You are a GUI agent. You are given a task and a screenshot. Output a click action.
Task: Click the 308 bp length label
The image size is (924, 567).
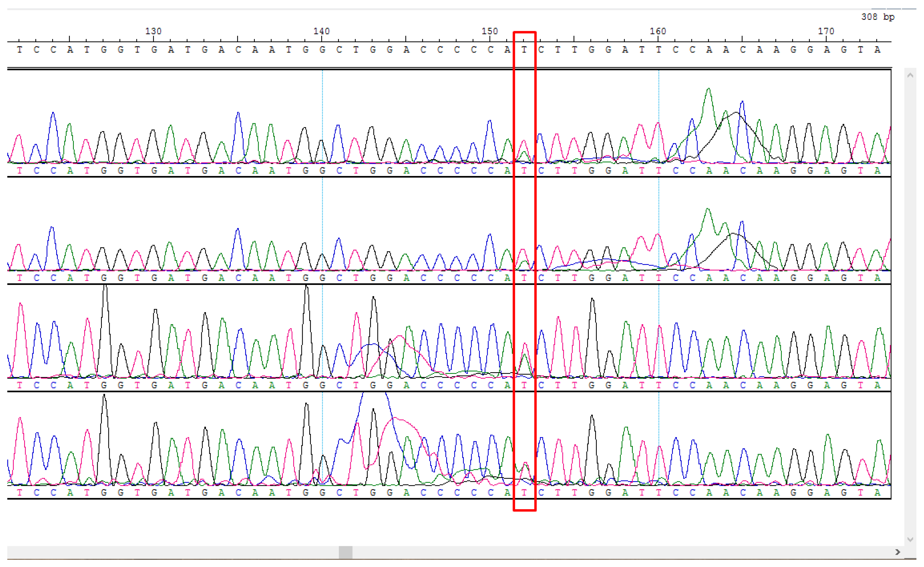click(x=877, y=17)
